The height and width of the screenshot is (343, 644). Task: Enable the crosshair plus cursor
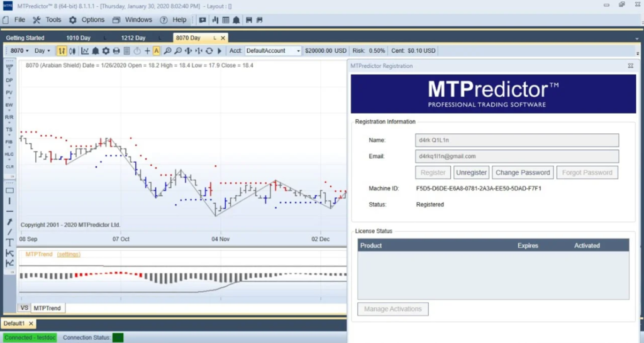pos(147,51)
